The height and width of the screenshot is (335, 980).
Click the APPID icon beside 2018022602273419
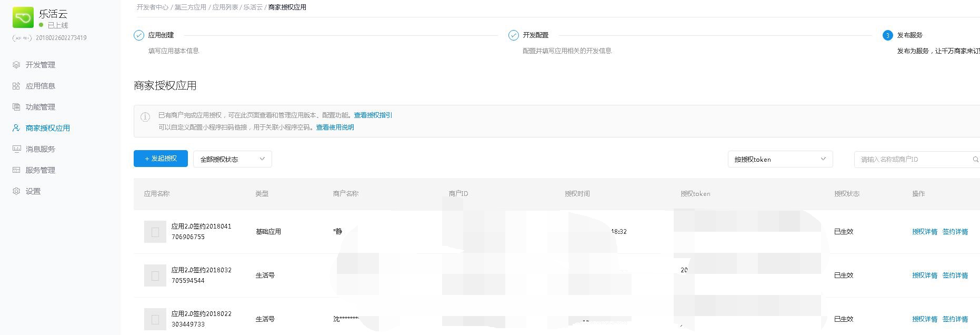click(x=22, y=38)
